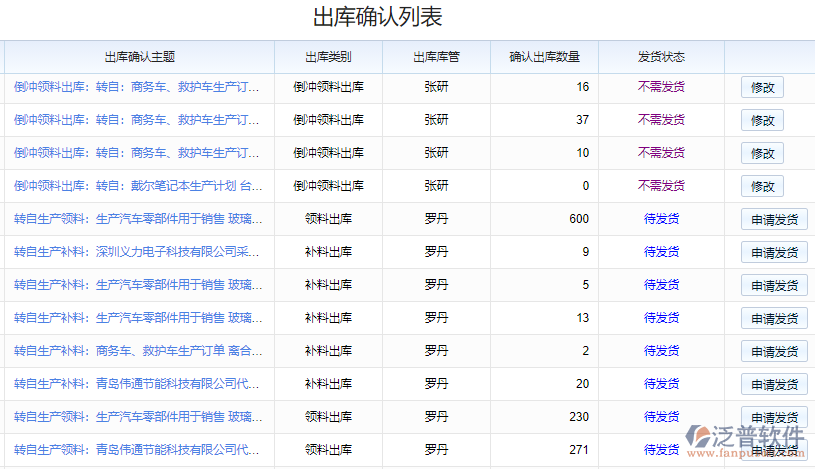Click 修改 button in the row with quantity 37
Screen dimensions: 815x469
coord(762,120)
